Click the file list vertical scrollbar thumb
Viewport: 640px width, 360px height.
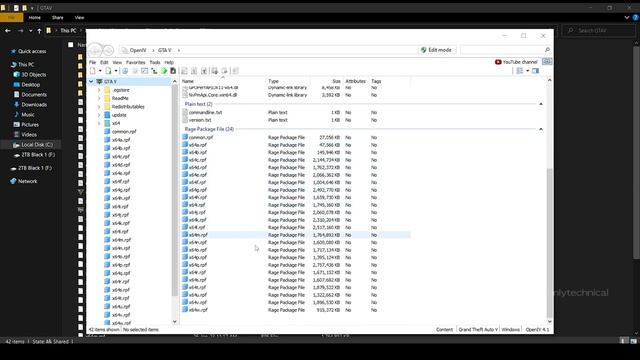[549, 243]
